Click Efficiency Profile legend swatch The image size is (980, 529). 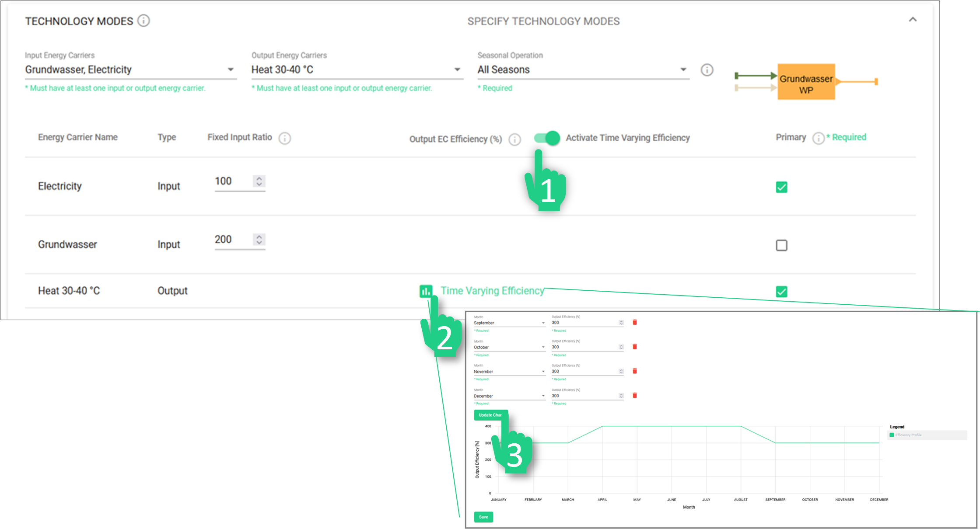pyautogui.click(x=892, y=435)
